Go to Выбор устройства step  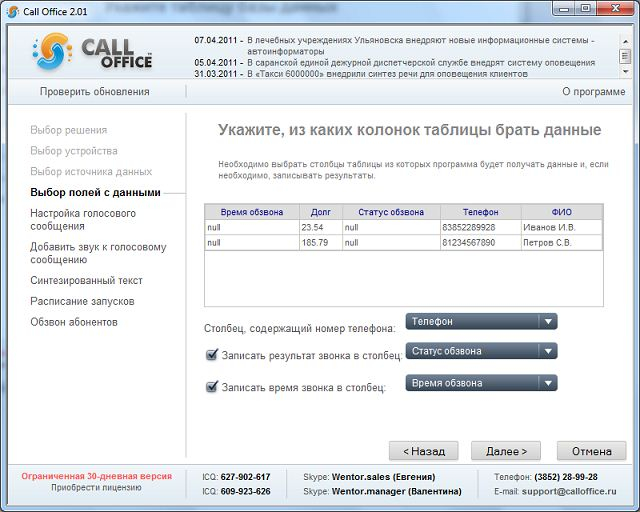(74, 151)
